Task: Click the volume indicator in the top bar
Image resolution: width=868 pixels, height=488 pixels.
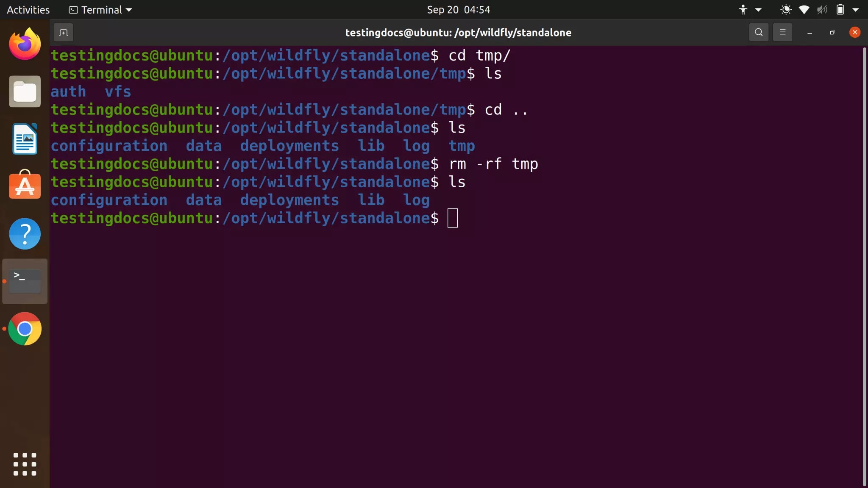Action: point(821,9)
